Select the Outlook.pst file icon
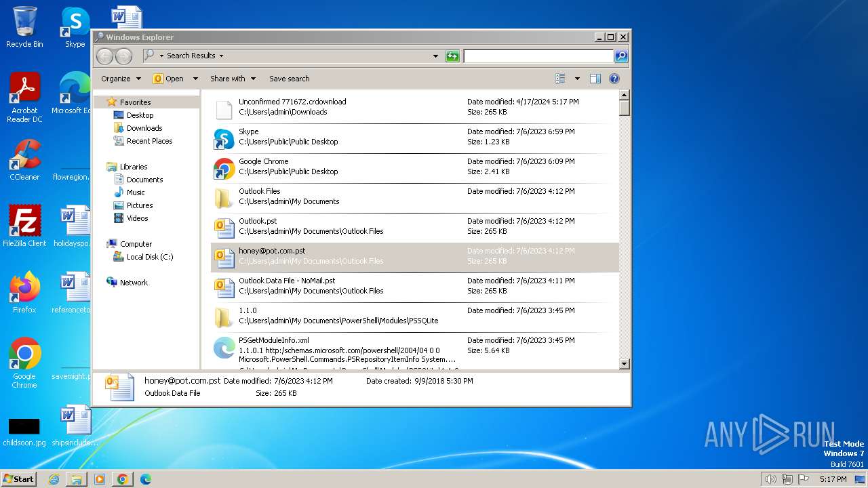This screenshot has height=488, width=868. (224, 228)
